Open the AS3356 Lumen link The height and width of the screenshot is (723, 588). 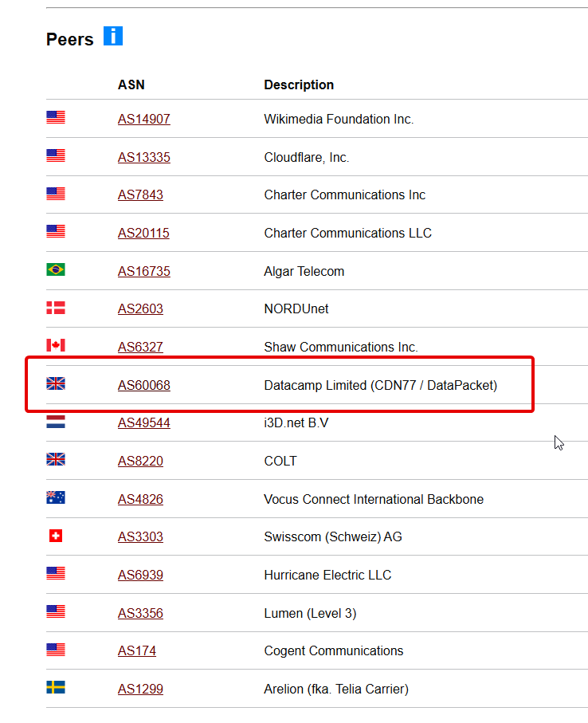[140, 613]
